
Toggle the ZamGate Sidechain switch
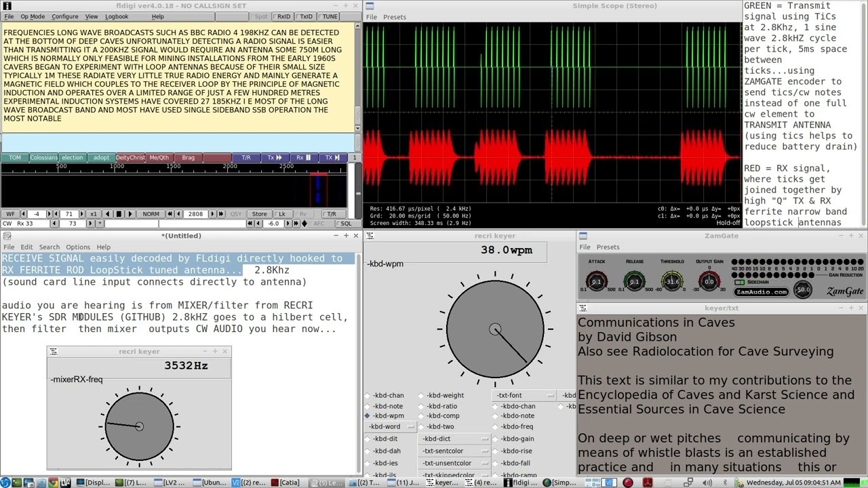(741, 283)
